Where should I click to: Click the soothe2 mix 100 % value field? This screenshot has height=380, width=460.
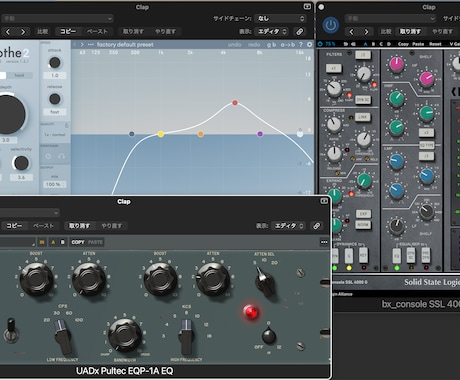[54, 184]
